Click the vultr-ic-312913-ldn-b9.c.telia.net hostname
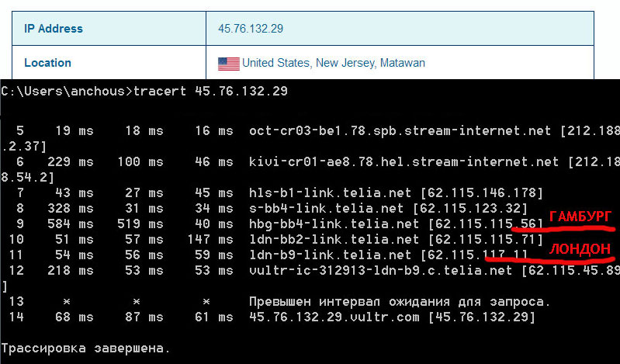Screen dimensions: 620x364 [381, 270]
